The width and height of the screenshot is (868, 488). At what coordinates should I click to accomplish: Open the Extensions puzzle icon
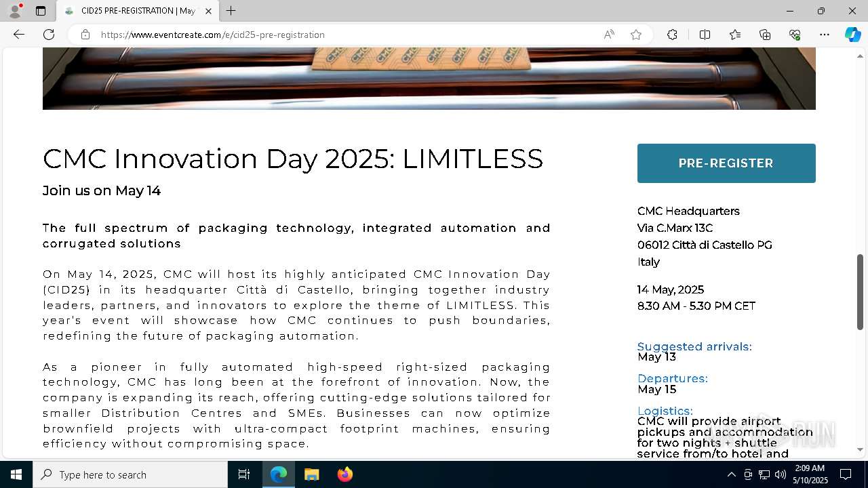tap(672, 35)
